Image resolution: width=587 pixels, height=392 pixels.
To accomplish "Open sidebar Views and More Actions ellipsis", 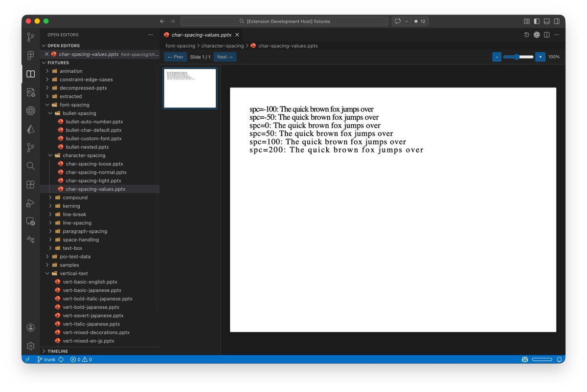I will coord(151,35).
